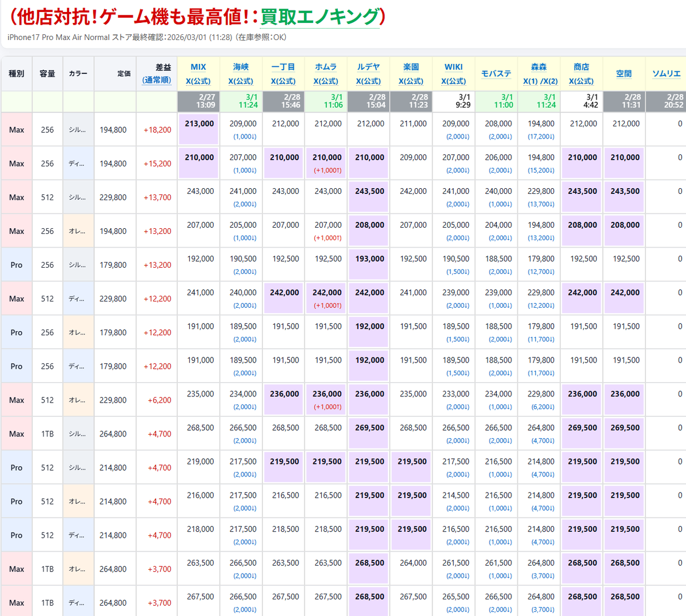Click the 264,000 price in 楽園 column
This screenshot has height=616, width=686.
[413, 563]
